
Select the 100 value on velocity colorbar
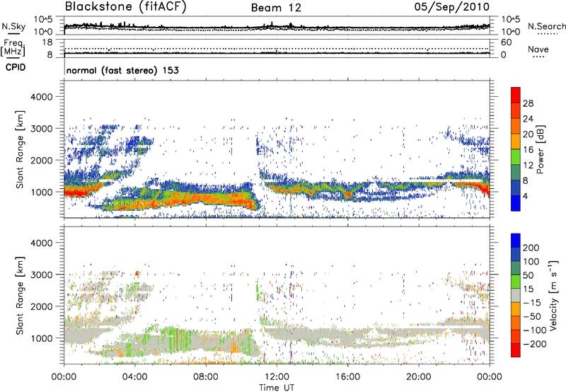click(x=531, y=262)
